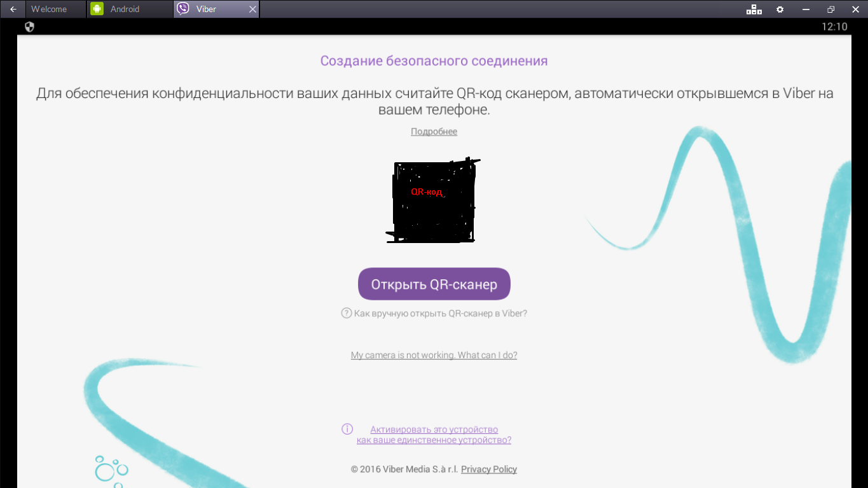
Task: Open the settings gear icon
Action: 780,10
